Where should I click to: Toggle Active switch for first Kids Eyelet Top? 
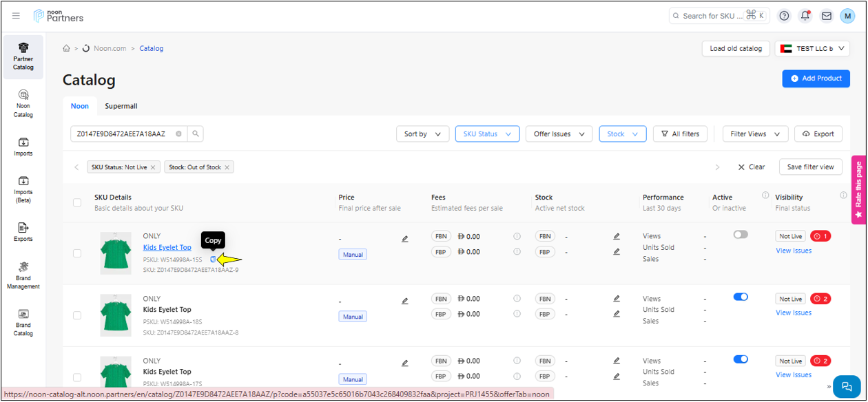point(741,235)
